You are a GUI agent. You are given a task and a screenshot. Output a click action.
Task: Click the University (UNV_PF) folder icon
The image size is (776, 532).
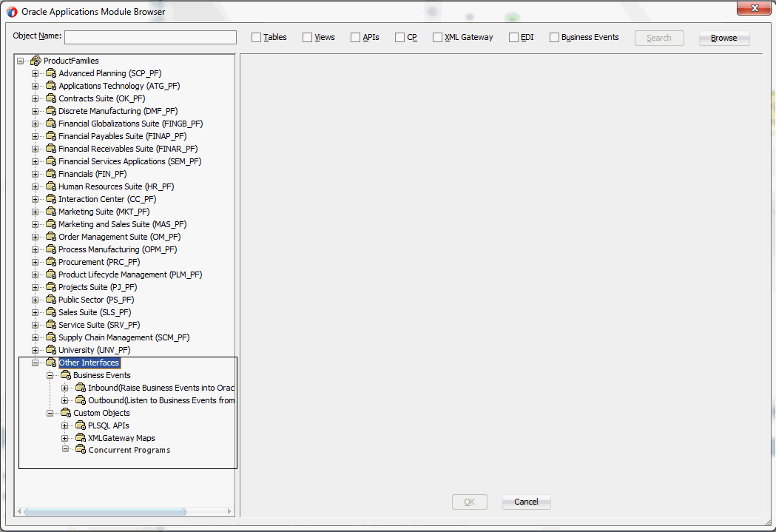(51, 350)
